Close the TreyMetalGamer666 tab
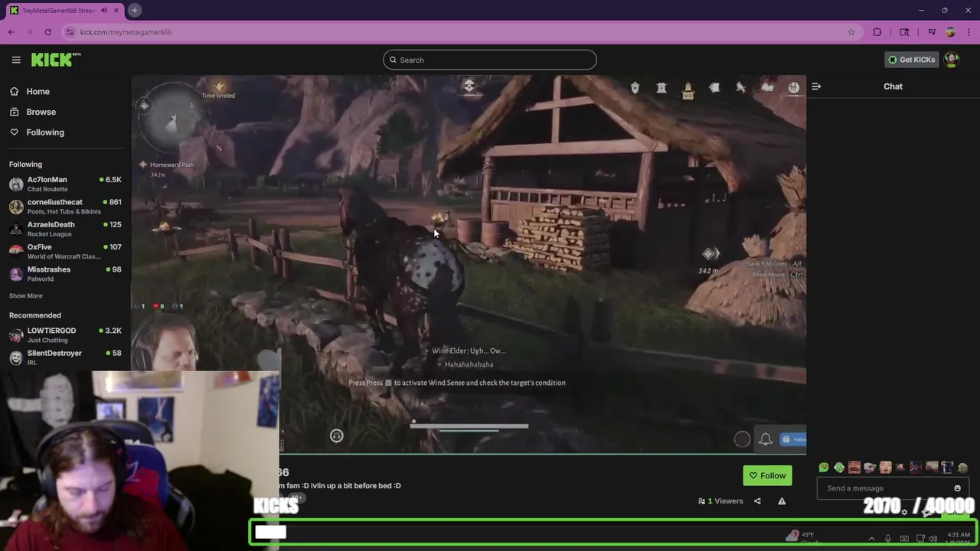The height and width of the screenshot is (551, 980). [x=116, y=11]
